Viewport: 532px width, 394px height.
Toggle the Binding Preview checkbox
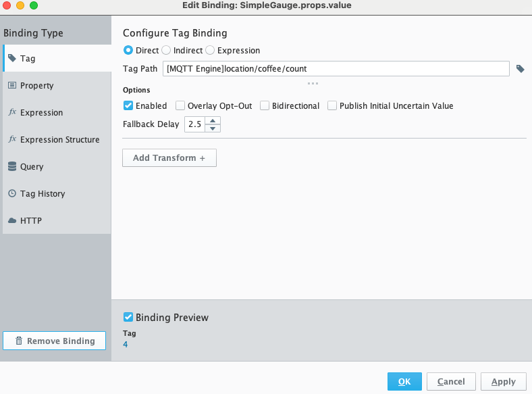[128, 317]
